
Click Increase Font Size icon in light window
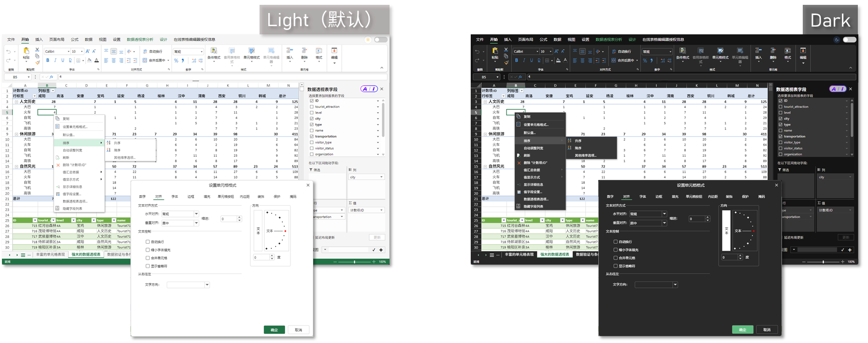pyautogui.click(x=87, y=51)
